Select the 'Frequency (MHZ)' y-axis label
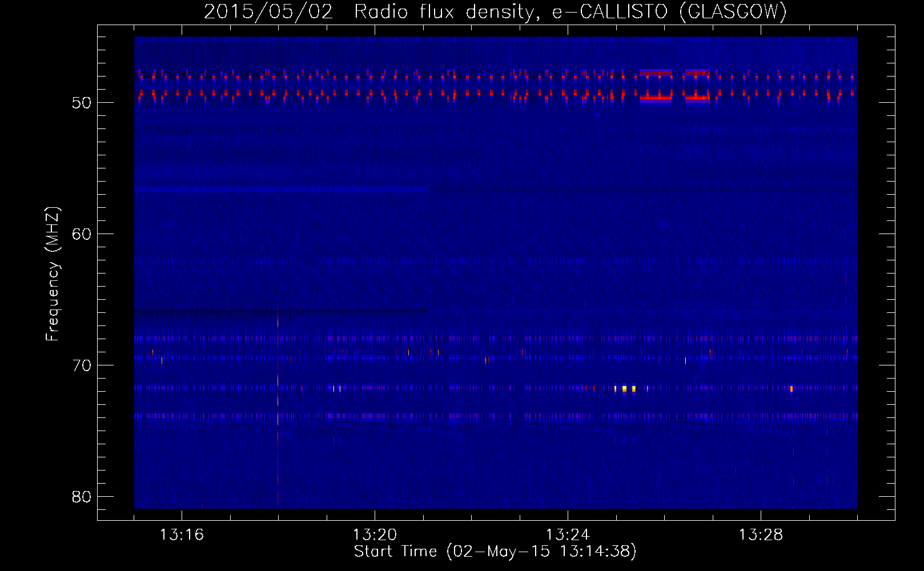This screenshot has width=924, height=571. pyautogui.click(x=52, y=274)
